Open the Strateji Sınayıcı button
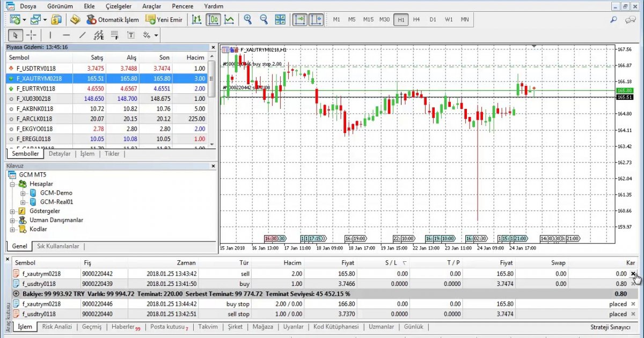644x338 pixels. pyautogui.click(x=610, y=327)
